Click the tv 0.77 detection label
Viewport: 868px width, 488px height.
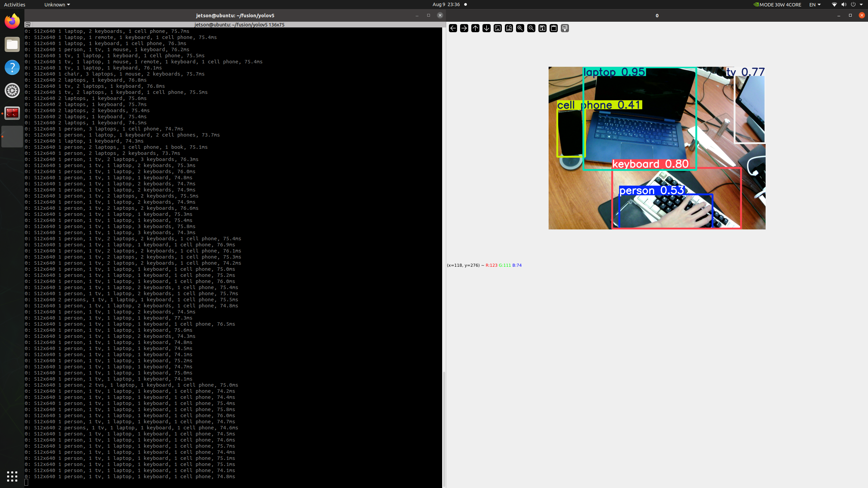coord(745,72)
